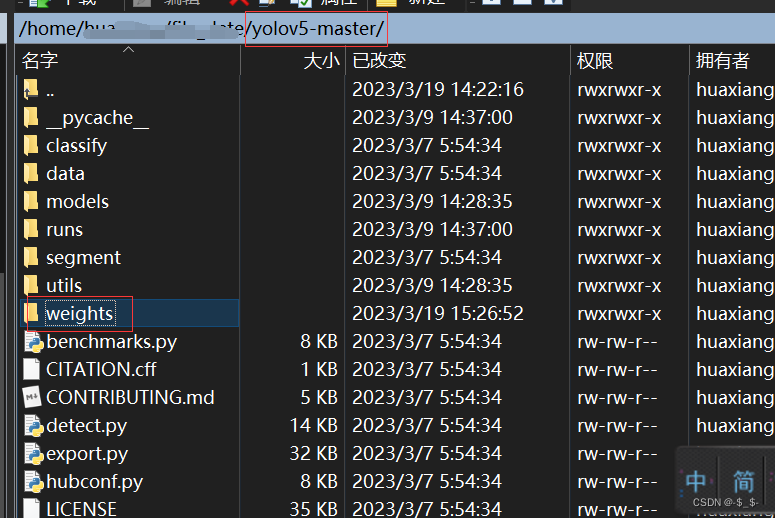Viewport: 775px width, 518px height.
Task: Click the __pycache__ folder icon
Action: (x=31, y=118)
